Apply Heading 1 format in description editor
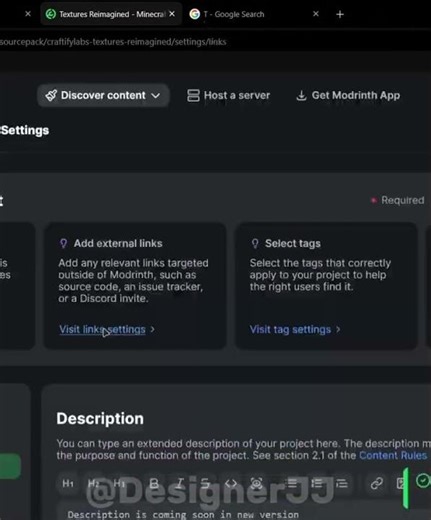Viewport: 431px width, 520px height. click(x=68, y=483)
